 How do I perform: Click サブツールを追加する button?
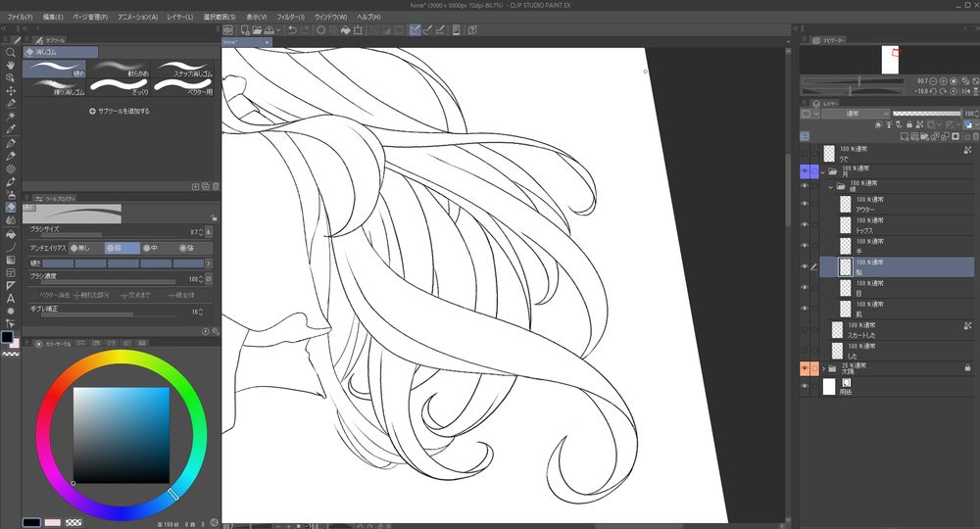[x=119, y=112]
